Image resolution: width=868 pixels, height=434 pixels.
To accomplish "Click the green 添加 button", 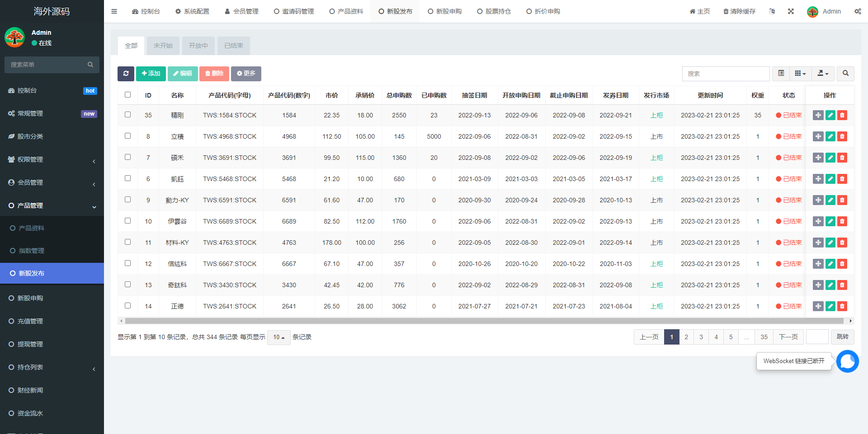I will pos(151,74).
